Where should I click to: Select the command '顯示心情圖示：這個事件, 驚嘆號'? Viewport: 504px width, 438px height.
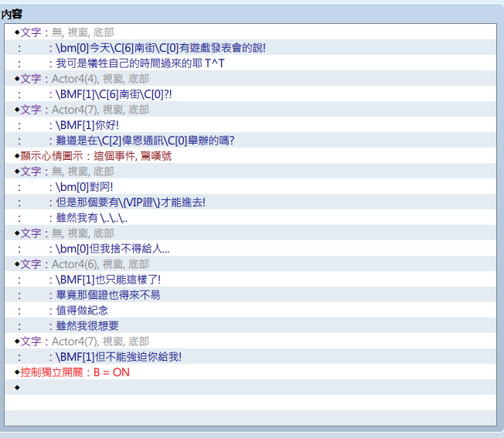point(250,156)
